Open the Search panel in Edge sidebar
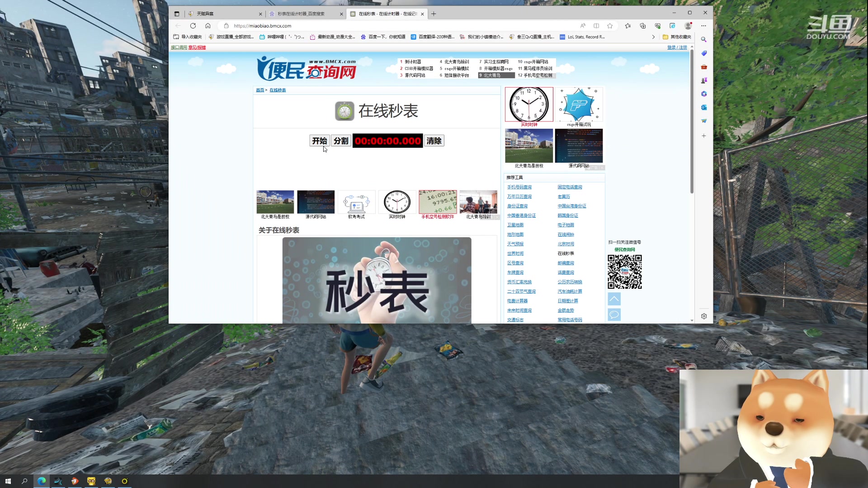This screenshot has height=488, width=868. click(x=704, y=40)
